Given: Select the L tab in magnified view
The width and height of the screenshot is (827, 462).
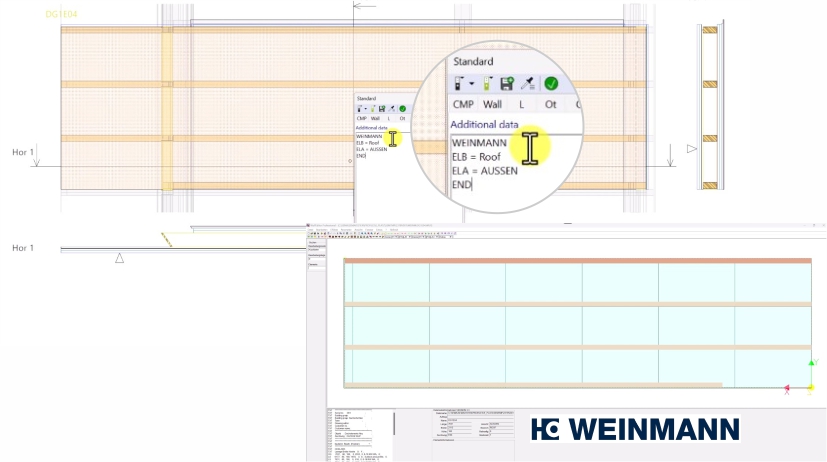Looking at the screenshot, I should [x=521, y=104].
